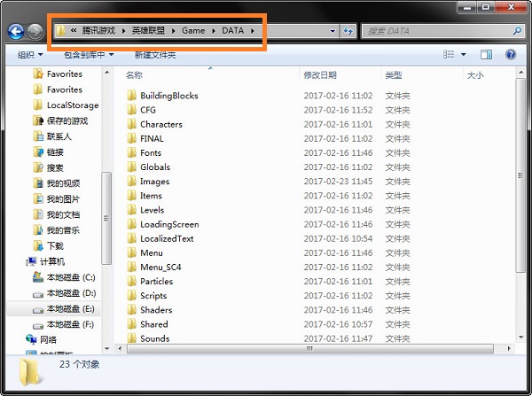Click the 腾讯游戏 breadcrumb segment
The width and height of the screenshot is (532, 396).
(x=98, y=30)
